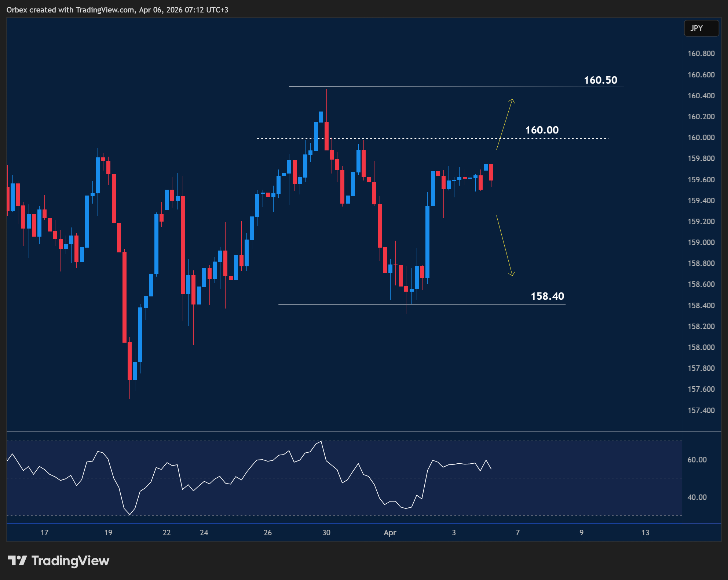Open the price scale options
728x580 pixels.
pos(700,242)
